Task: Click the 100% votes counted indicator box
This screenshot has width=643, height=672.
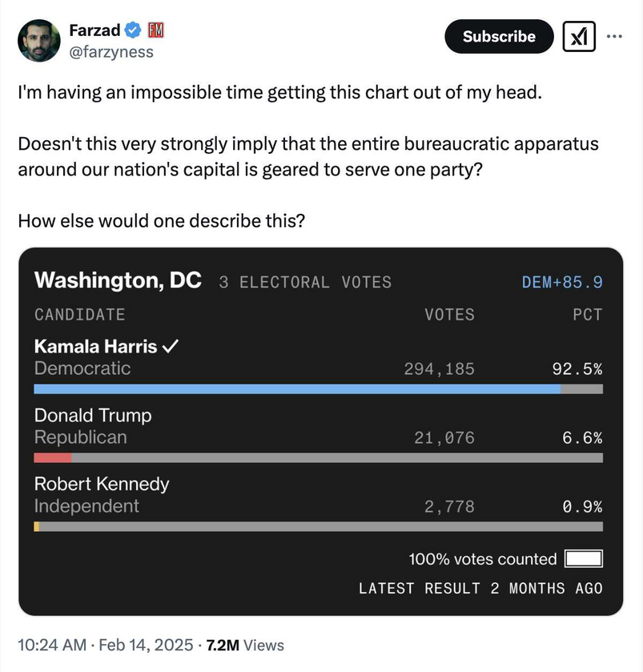Action: 583,559
